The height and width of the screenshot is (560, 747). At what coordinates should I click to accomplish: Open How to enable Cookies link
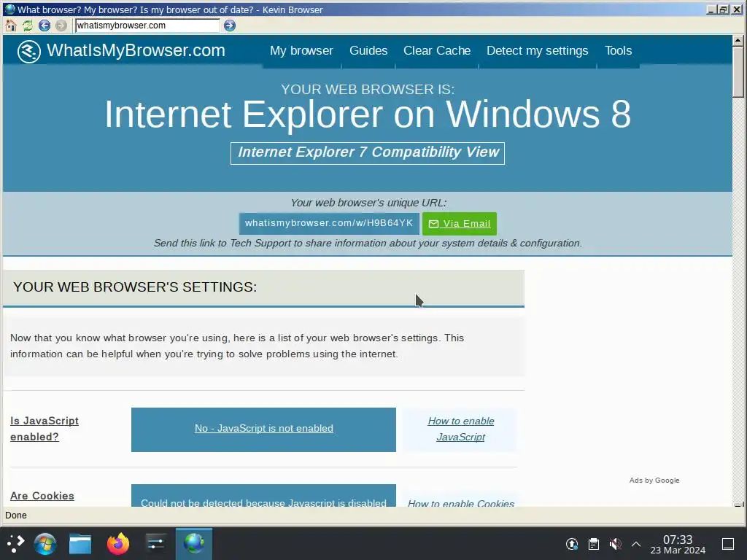[461, 503]
